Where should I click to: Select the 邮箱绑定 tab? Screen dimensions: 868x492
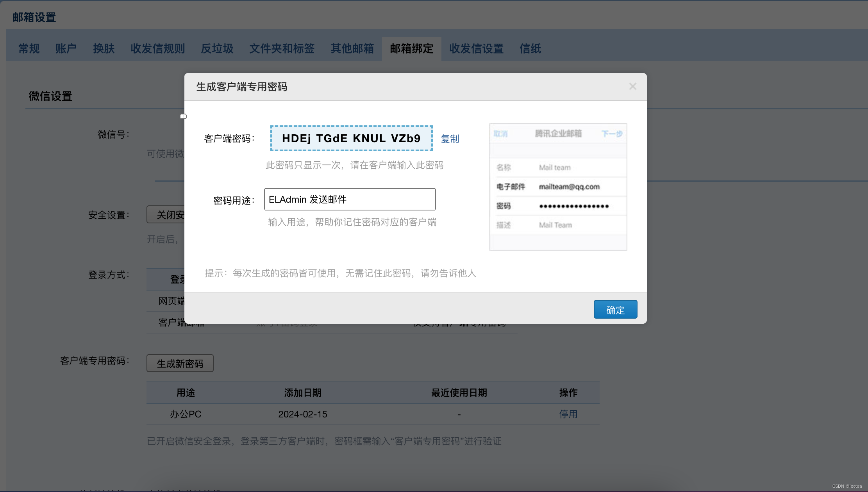pyautogui.click(x=411, y=48)
